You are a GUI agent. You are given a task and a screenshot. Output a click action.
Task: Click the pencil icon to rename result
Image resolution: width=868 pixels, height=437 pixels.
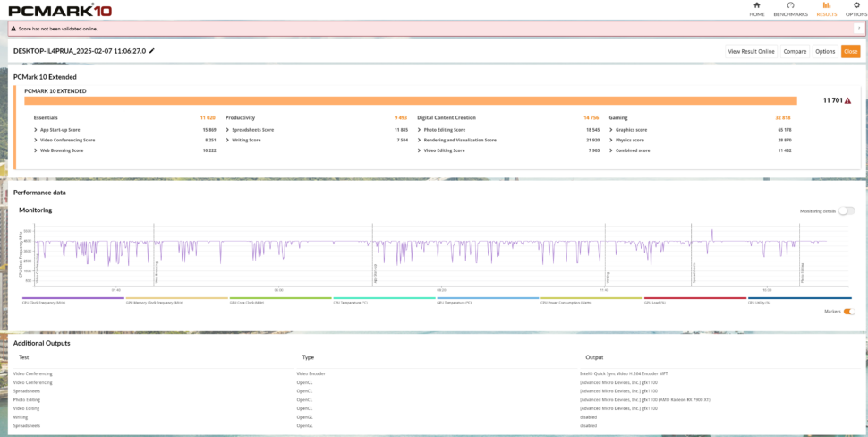click(152, 51)
